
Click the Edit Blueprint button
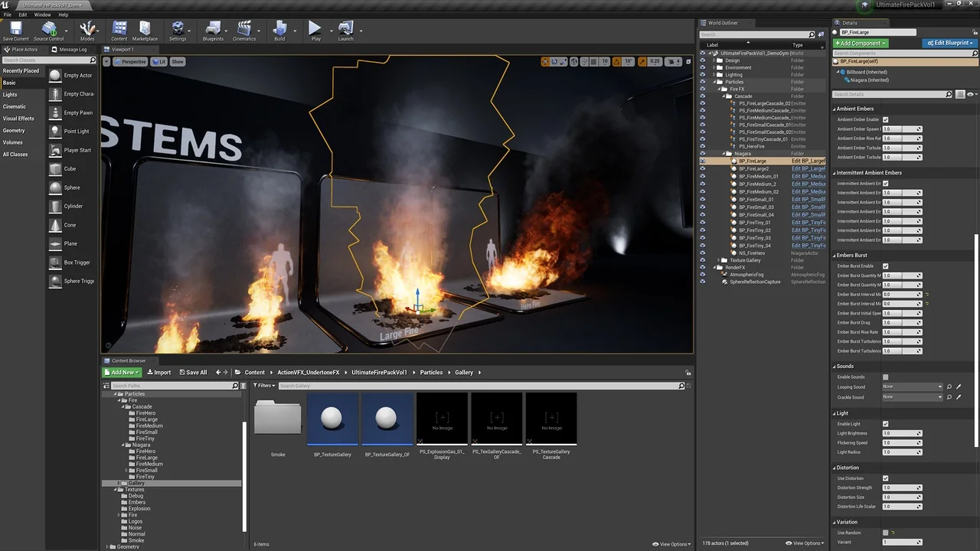[x=949, y=44]
